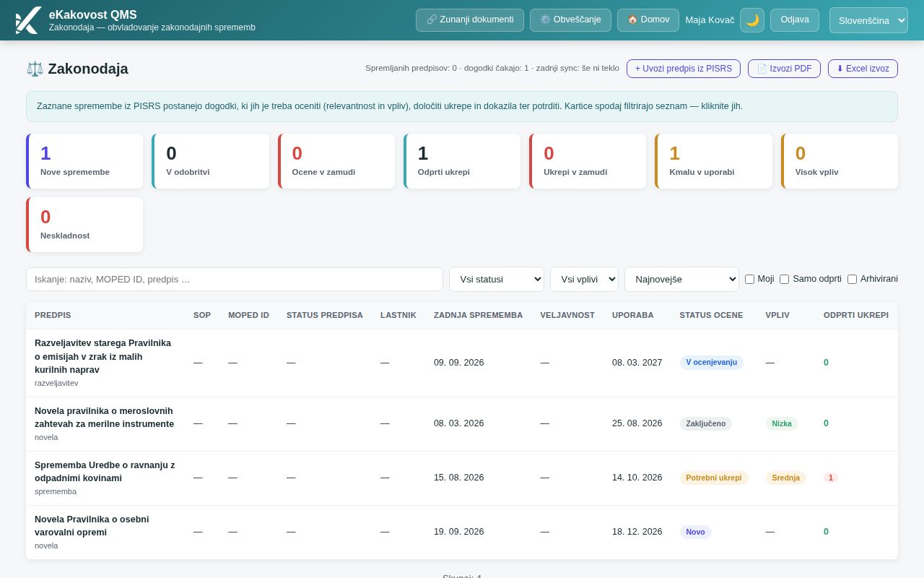Enable the Moji checkbox
Screen dimensions: 924x578
749,279
